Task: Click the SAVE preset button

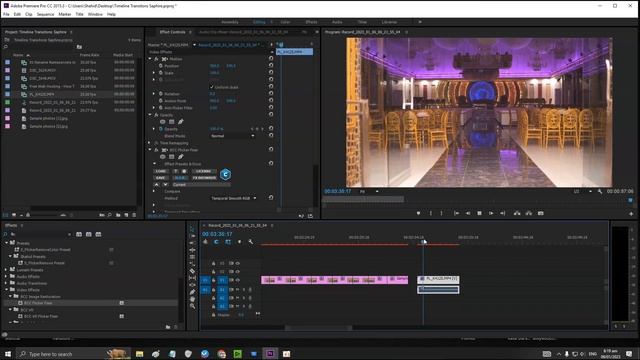Action: (160, 178)
